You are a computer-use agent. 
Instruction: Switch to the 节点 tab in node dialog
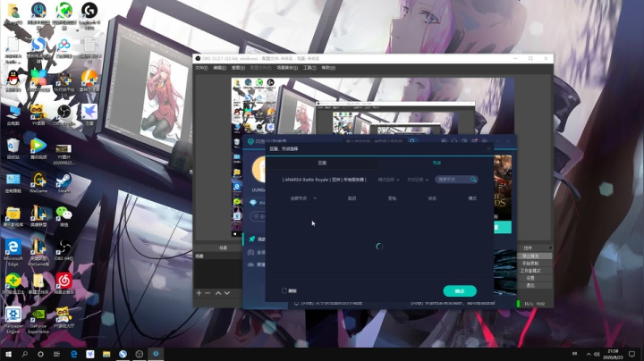coord(436,163)
